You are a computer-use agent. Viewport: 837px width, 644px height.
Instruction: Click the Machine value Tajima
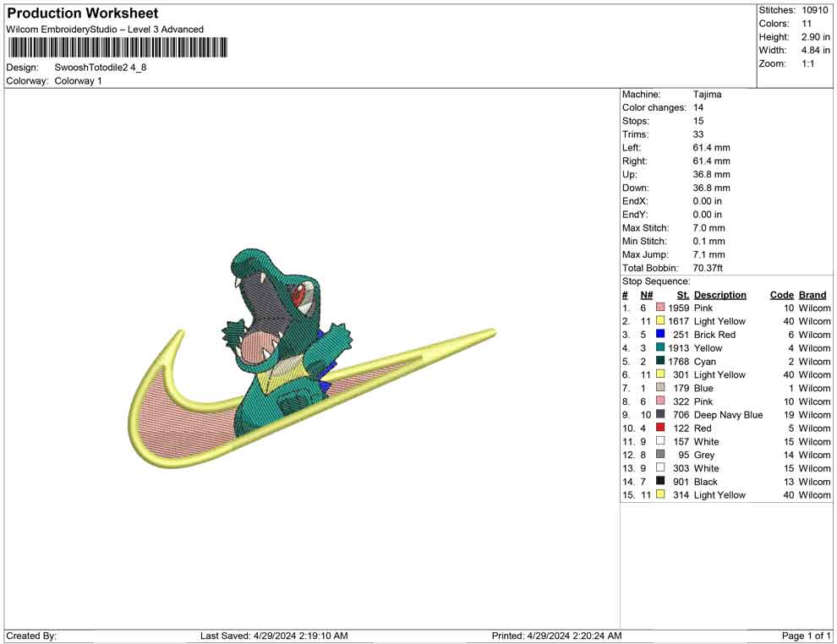(x=708, y=94)
